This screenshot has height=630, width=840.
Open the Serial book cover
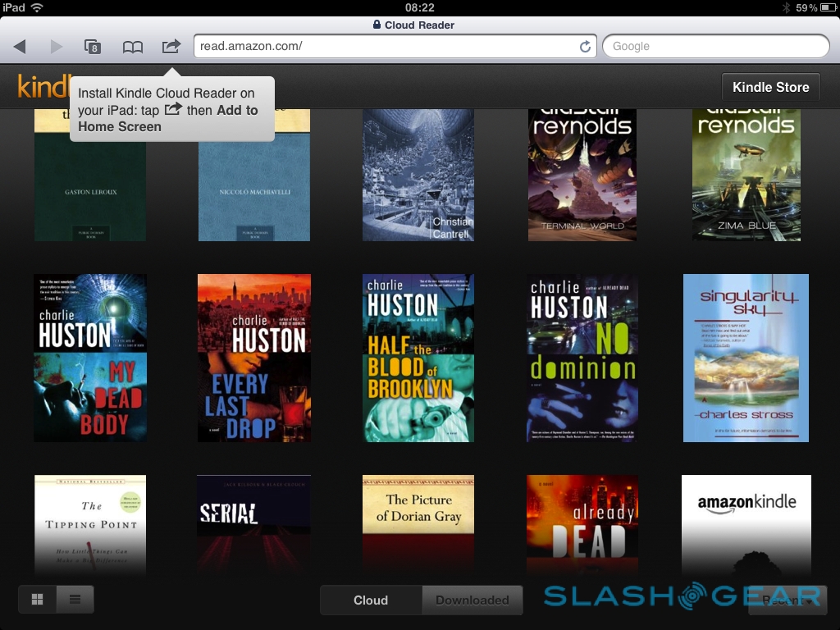(254, 526)
